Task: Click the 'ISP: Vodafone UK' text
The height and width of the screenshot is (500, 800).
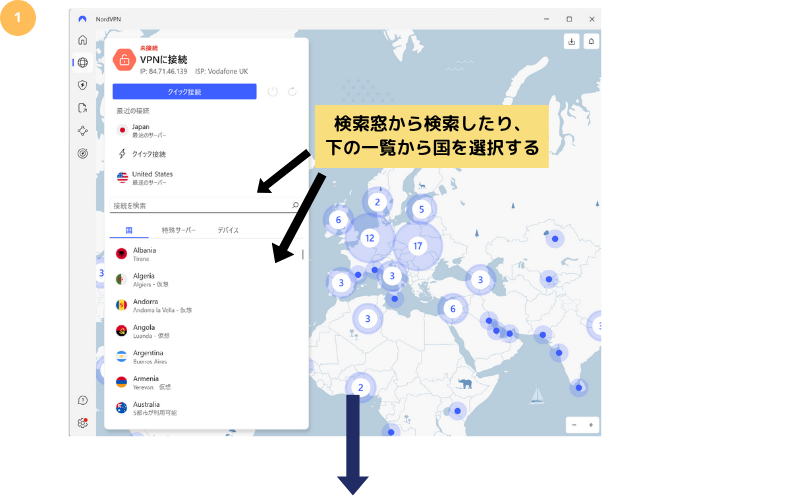Action: 221,71
